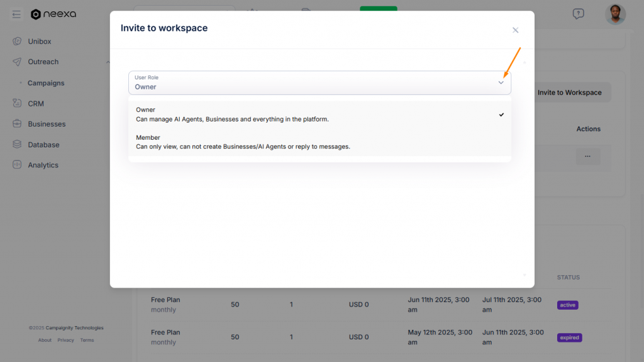Go to Campaigns
Image resolution: width=644 pixels, height=362 pixels.
click(x=46, y=83)
